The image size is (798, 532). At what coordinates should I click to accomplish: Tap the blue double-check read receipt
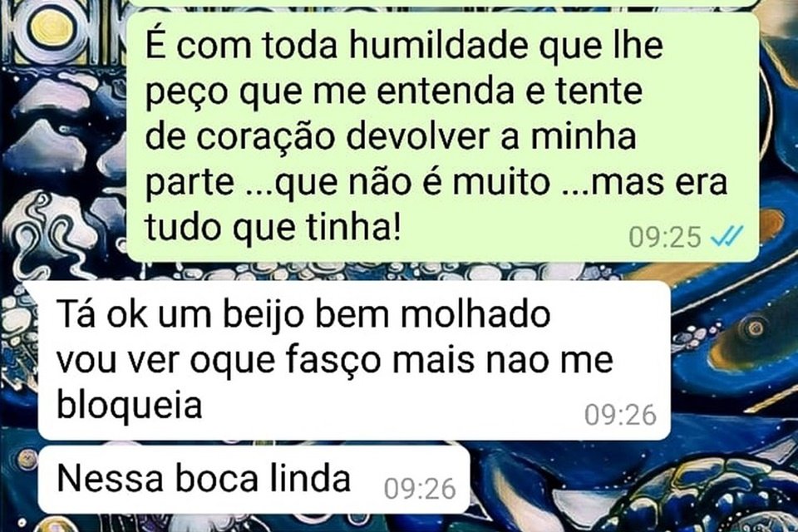click(x=727, y=236)
